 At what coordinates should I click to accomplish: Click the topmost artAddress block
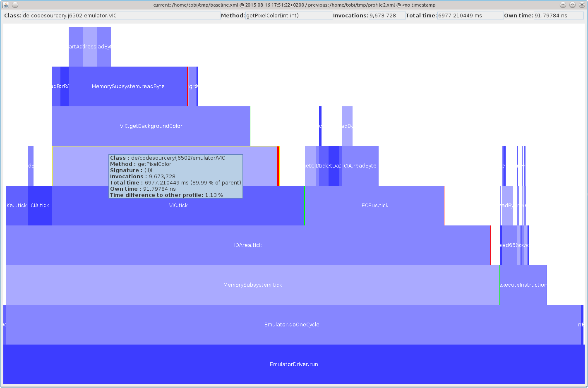click(76, 47)
